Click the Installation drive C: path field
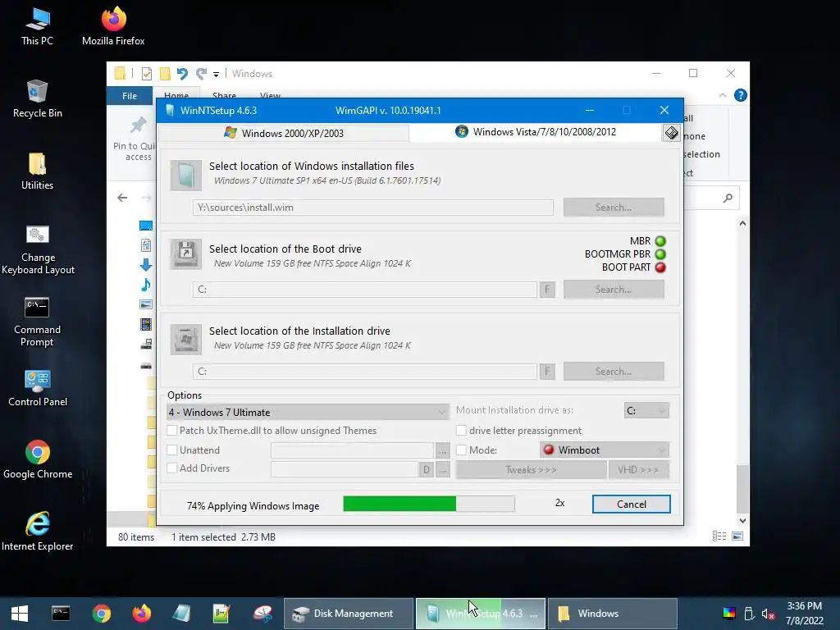Viewport: 840px width, 630px height. click(365, 372)
